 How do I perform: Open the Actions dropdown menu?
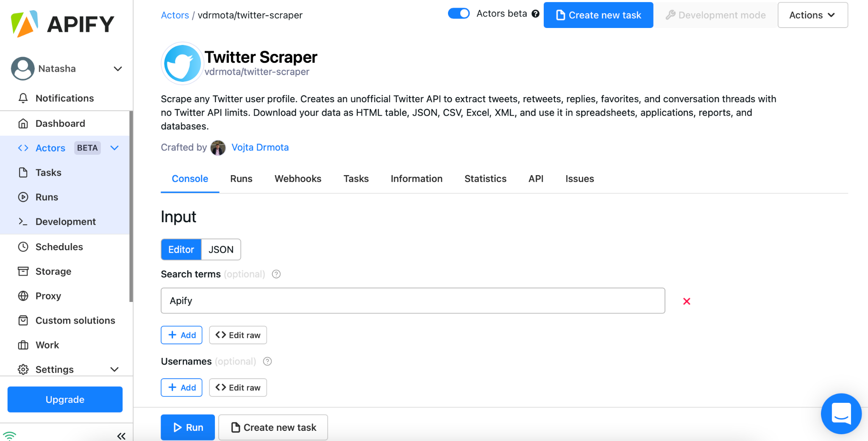coord(812,15)
